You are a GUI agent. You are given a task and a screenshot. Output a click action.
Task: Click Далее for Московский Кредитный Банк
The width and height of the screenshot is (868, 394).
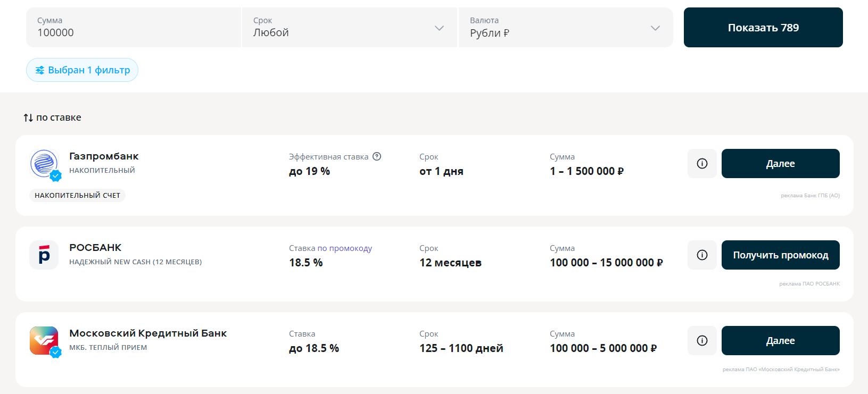pos(780,341)
